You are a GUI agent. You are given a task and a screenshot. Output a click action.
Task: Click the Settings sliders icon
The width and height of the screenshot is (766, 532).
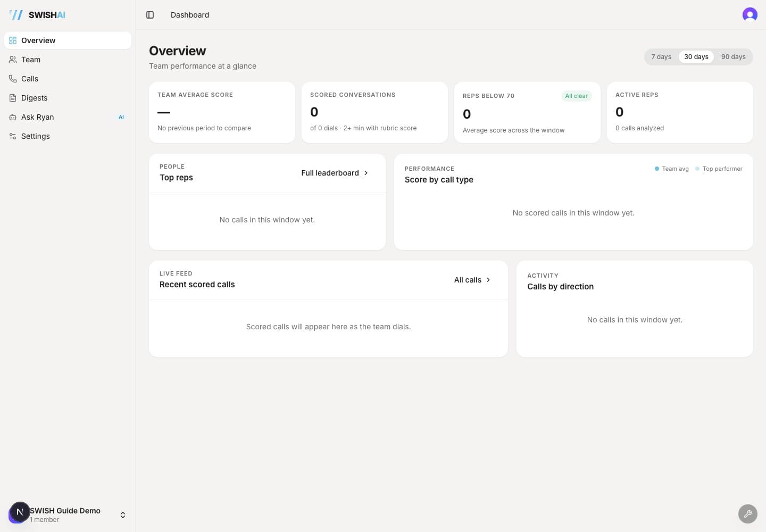click(13, 136)
